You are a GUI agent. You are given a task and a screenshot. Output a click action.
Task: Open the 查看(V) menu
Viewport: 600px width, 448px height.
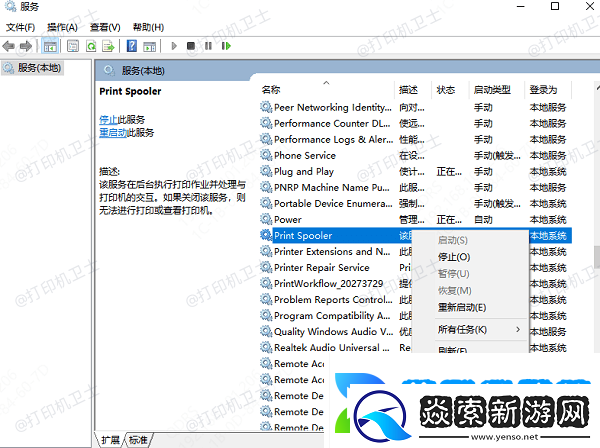[105, 27]
